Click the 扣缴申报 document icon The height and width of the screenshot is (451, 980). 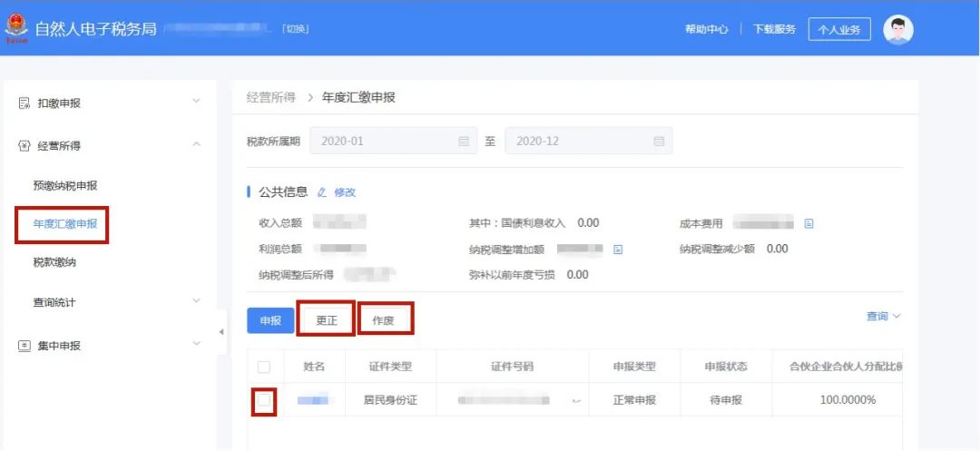coord(24,103)
